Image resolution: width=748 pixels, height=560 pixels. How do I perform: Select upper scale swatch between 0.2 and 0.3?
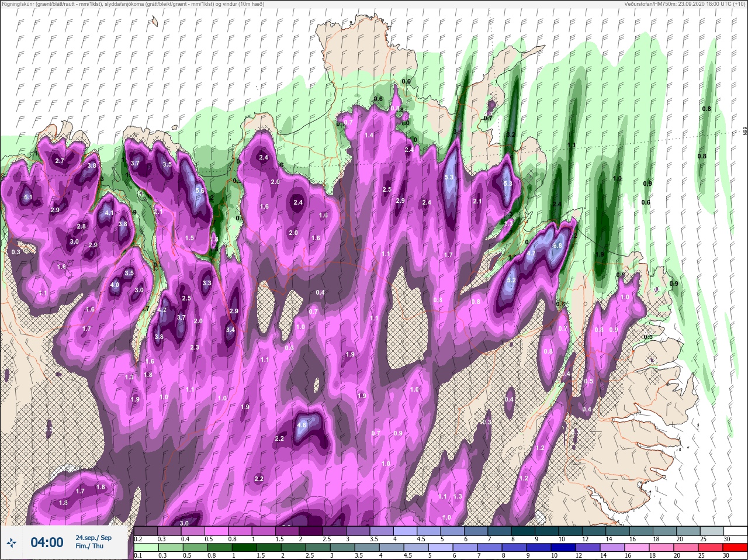146,531
